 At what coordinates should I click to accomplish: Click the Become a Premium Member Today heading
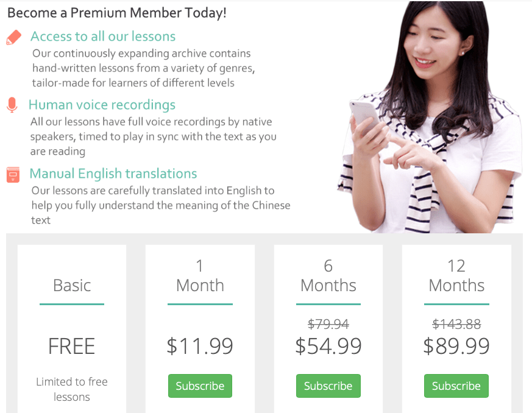tap(117, 12)
